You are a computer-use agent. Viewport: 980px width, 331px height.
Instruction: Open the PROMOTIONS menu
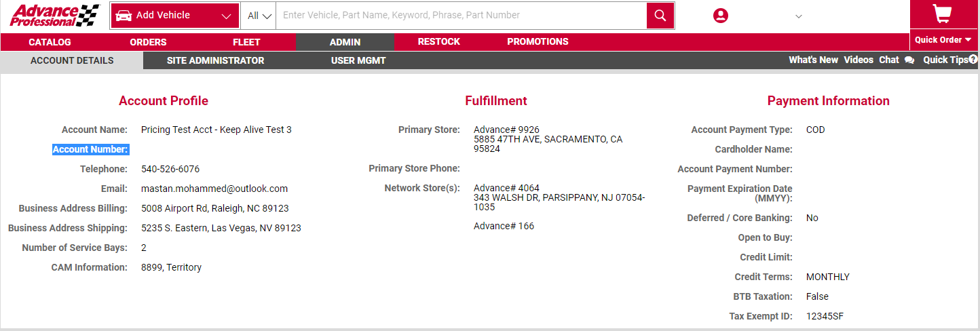click(x=538, y=42)
